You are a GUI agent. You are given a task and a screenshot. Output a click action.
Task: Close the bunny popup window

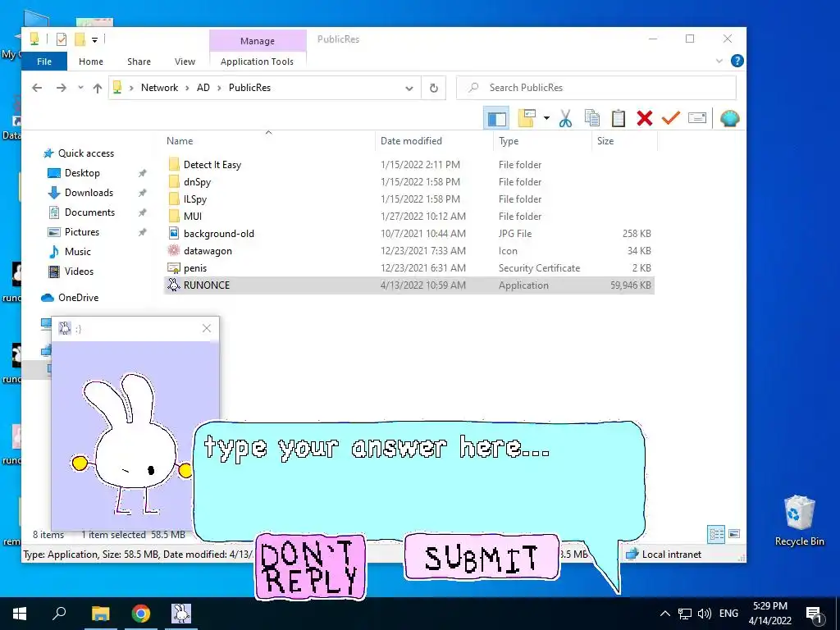207,328
